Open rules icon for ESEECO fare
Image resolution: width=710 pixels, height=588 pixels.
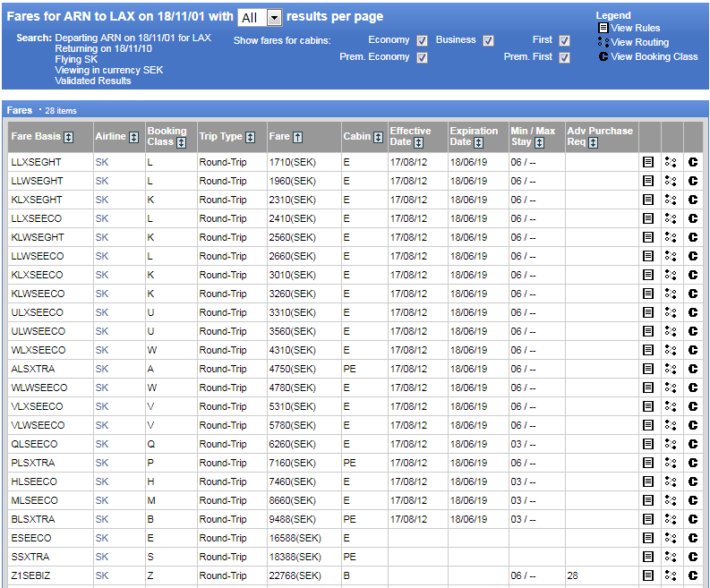[x=648, y=538]
